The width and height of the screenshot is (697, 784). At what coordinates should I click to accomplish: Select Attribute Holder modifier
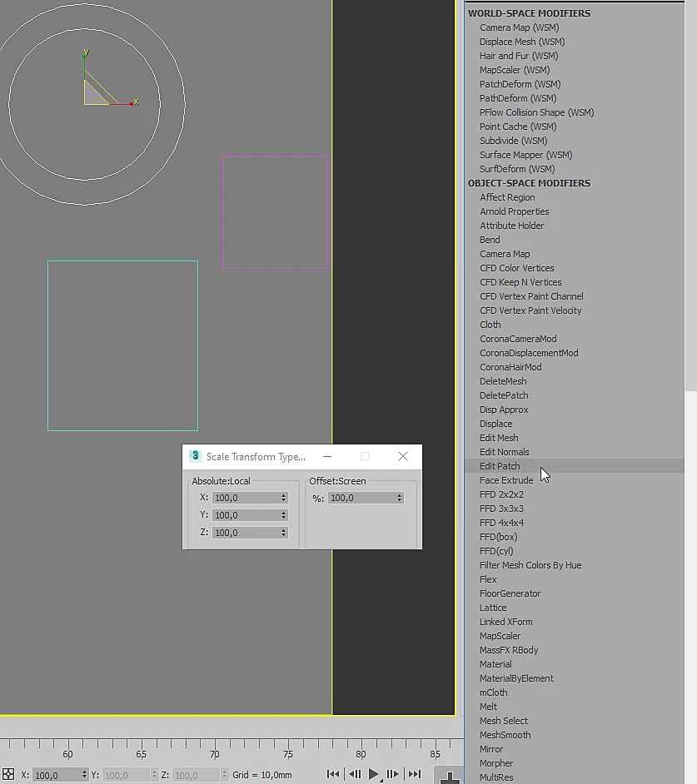pyautogui.click(x=511, y=226)
